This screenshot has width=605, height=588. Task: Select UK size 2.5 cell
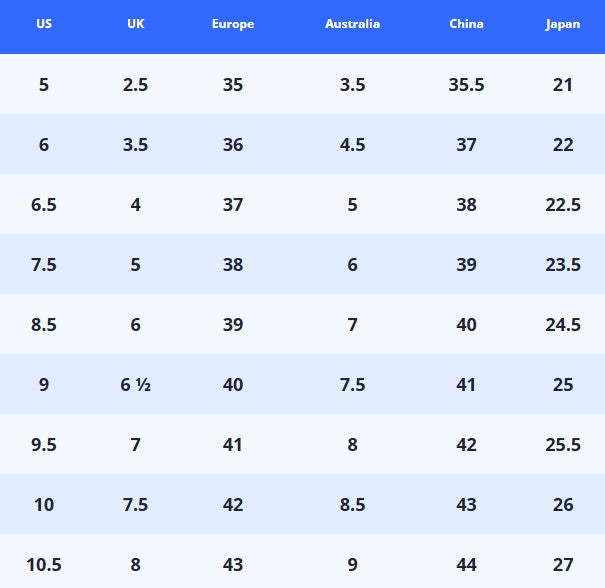click(135, 85)
